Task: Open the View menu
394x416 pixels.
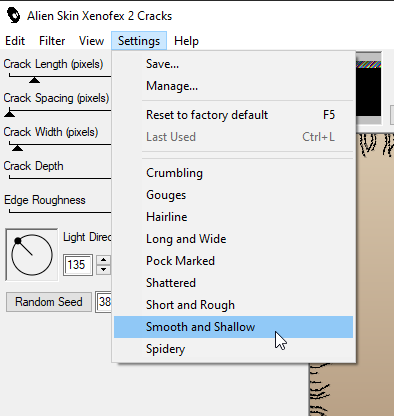Action: pos(91,41)
